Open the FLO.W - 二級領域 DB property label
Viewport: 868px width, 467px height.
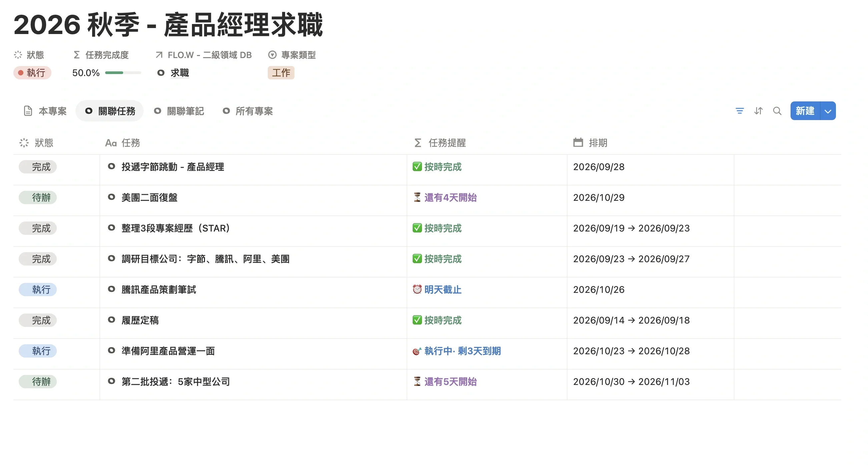pos(204,55)
